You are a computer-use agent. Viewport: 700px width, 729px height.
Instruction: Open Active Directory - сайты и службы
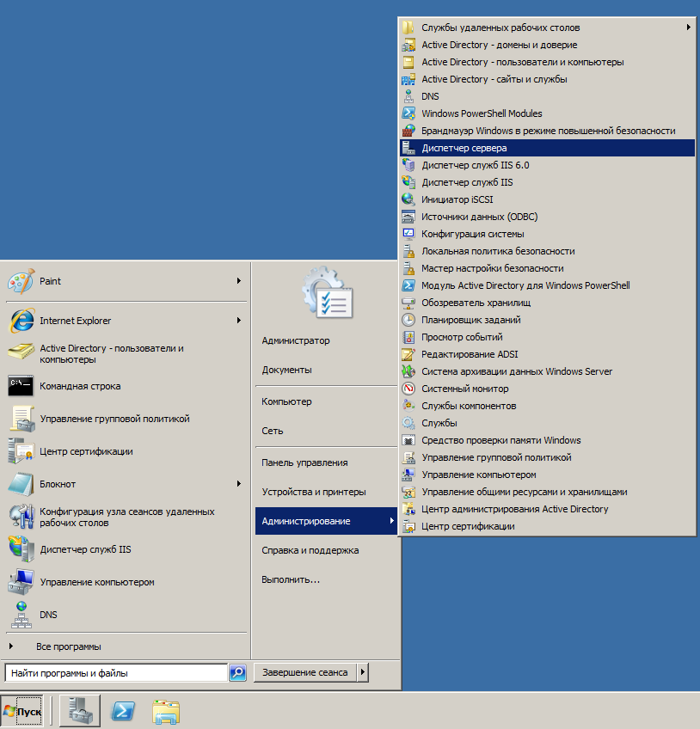click(x=548, y=79)
